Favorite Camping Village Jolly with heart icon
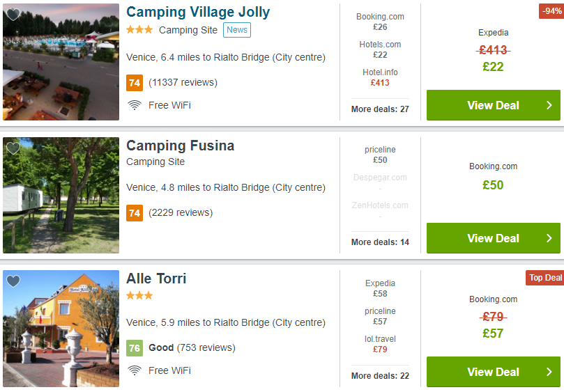564x392 pixels. pos(13,15)
